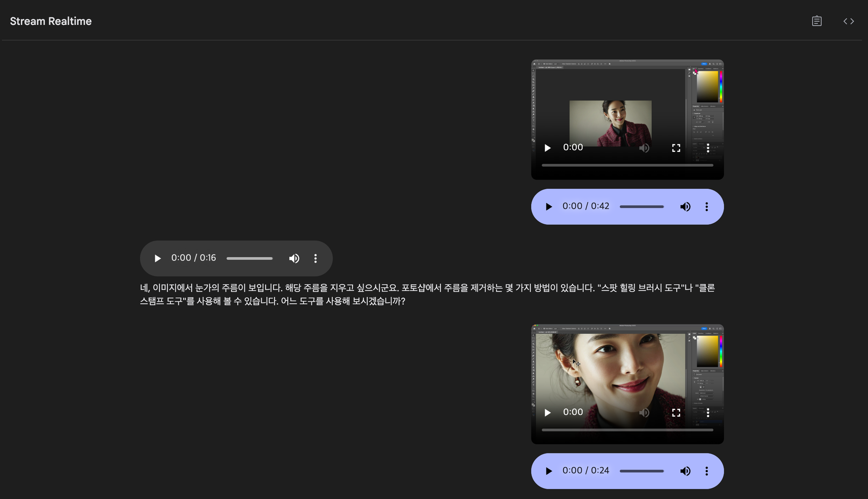Open the 0:42 audio options menu
Image resolution: width=868 pixels, height=499 pixels.
click(707, 207)
